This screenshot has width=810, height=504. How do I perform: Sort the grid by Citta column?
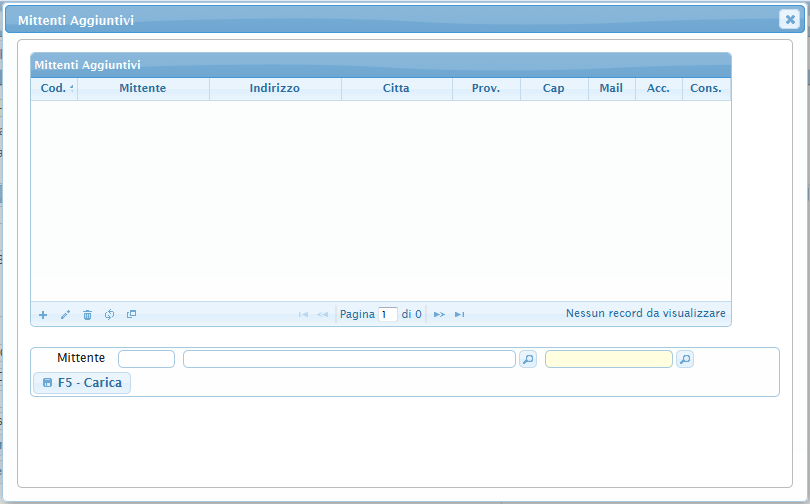pyautogui.click(x=396, y=89)
